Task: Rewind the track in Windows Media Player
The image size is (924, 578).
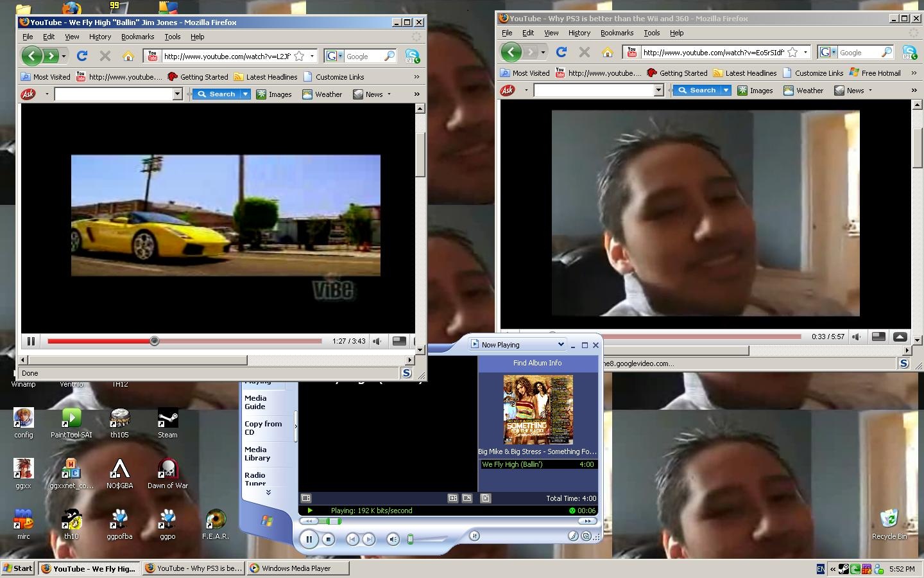Action: (x=309, y=521)
